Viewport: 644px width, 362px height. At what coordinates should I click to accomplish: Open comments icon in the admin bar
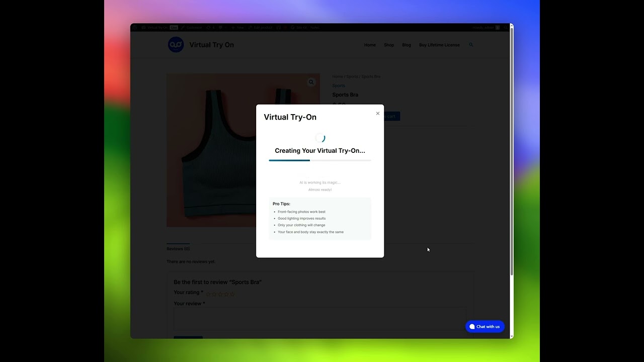click(221, 28)
